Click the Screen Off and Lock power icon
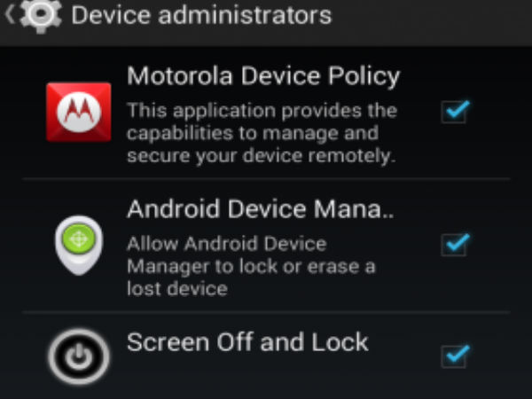532x399 pixels. pos(79,356)
